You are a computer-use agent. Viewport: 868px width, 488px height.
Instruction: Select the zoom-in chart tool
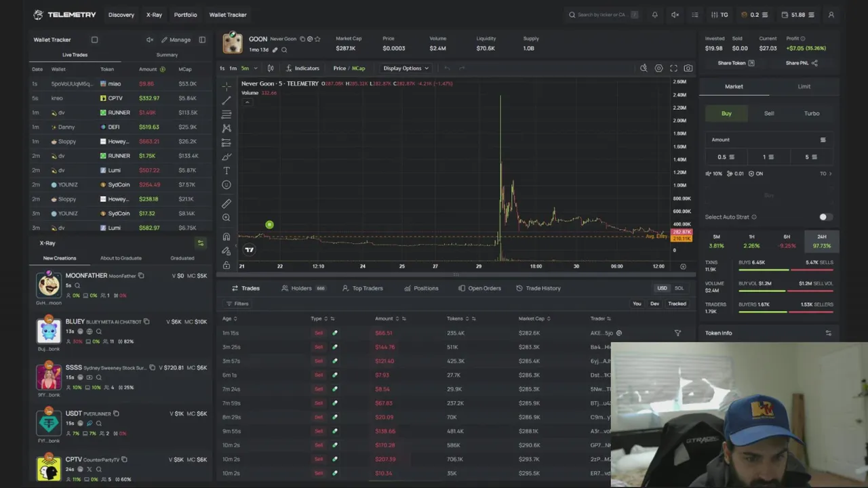click(226, 218)
